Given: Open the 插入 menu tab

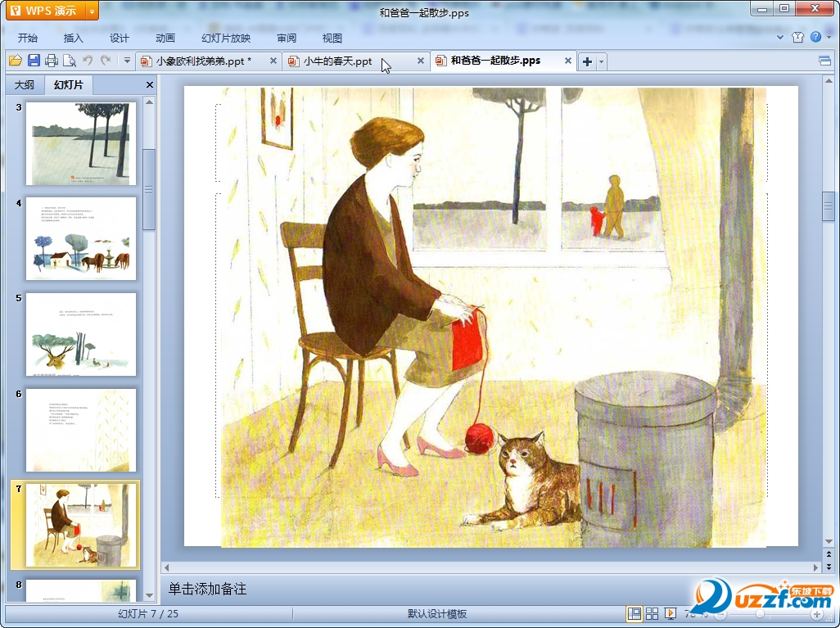Looking at the screenshot, I should click(74, 38).
